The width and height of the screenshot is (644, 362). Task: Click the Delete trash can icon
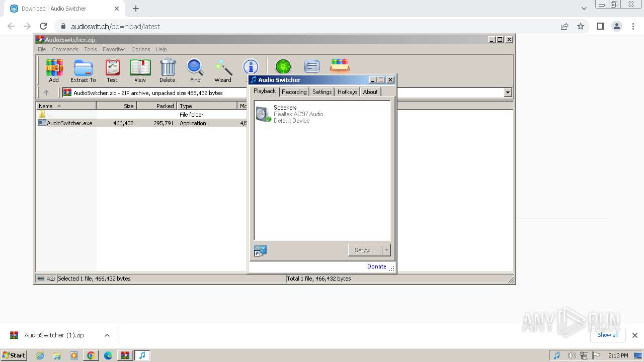tap(168, 70)
